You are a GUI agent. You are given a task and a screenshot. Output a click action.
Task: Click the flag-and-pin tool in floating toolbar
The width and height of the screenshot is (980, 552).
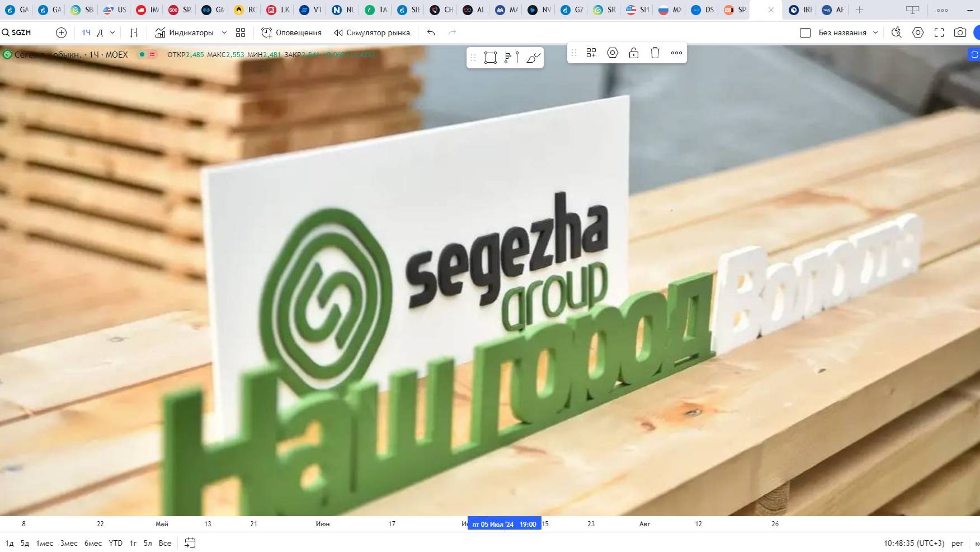512,58
